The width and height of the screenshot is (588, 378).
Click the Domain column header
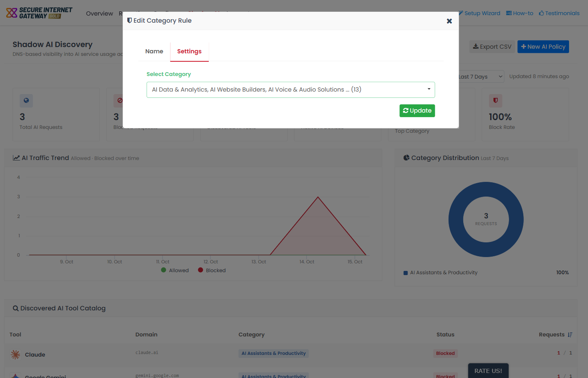pyautogui.click(x=147, y=335)
